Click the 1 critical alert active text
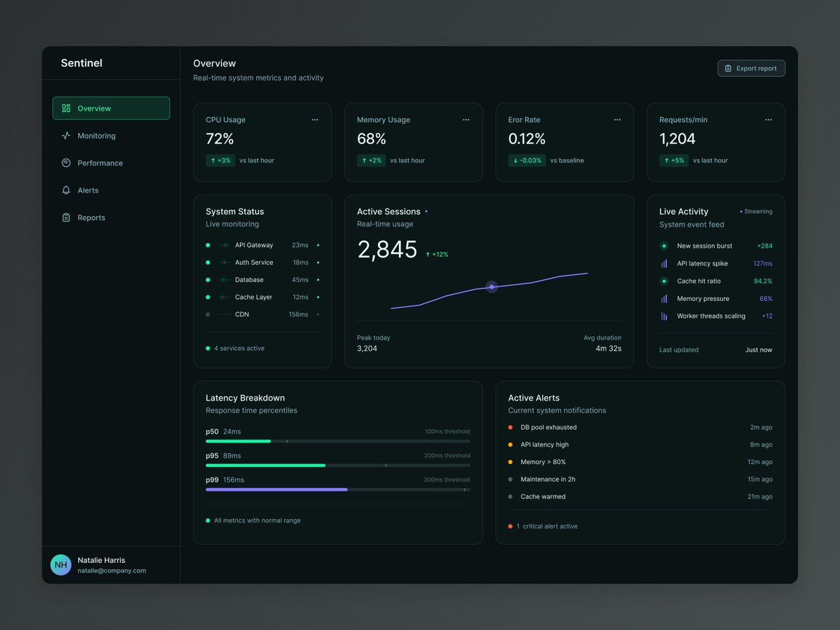840x630 pixels. [x=547, y=526]
